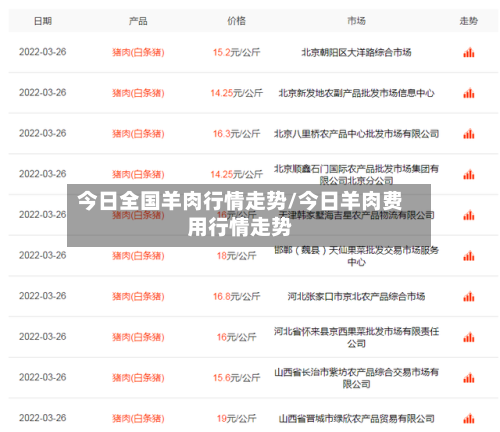Screen dimensions: 500x432
Task: Click market name 北京朝阳区大洋路综合市场
Action: pyautogui.click(x=356, y=52)
